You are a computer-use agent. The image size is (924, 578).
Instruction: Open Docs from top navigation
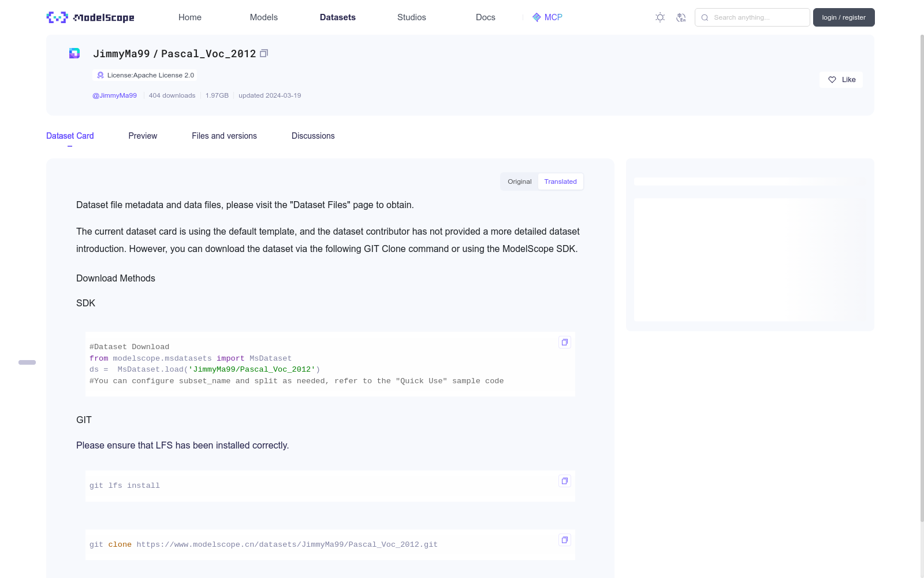(486, 17)
